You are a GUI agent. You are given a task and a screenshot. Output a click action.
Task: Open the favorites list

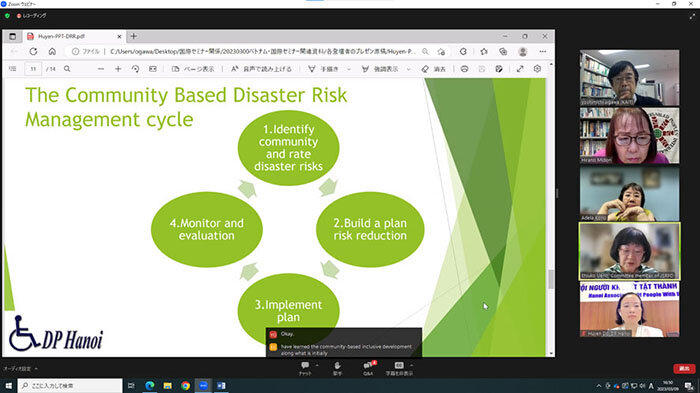coord(484,52)
